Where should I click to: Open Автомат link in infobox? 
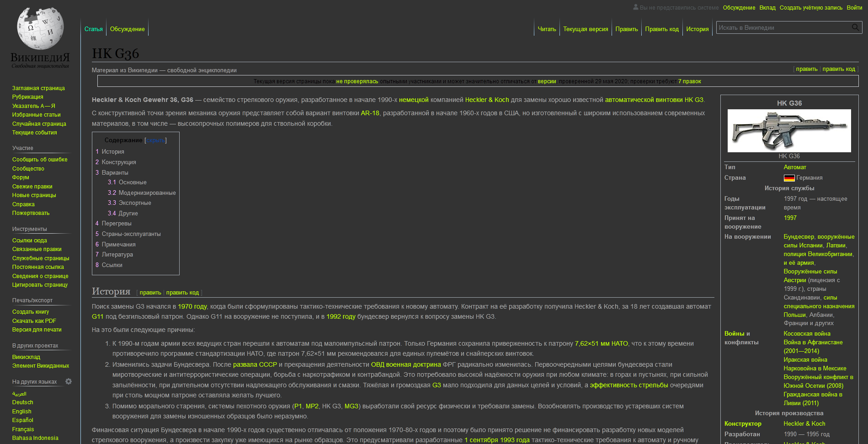(795, 167)
